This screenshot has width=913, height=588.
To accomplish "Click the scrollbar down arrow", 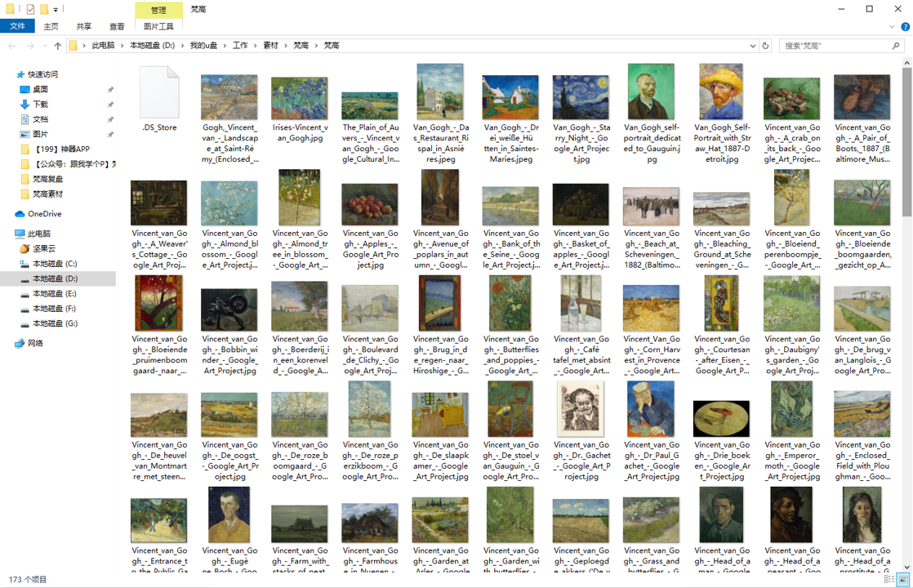I will pyautogui.click(x=907, y=567).
